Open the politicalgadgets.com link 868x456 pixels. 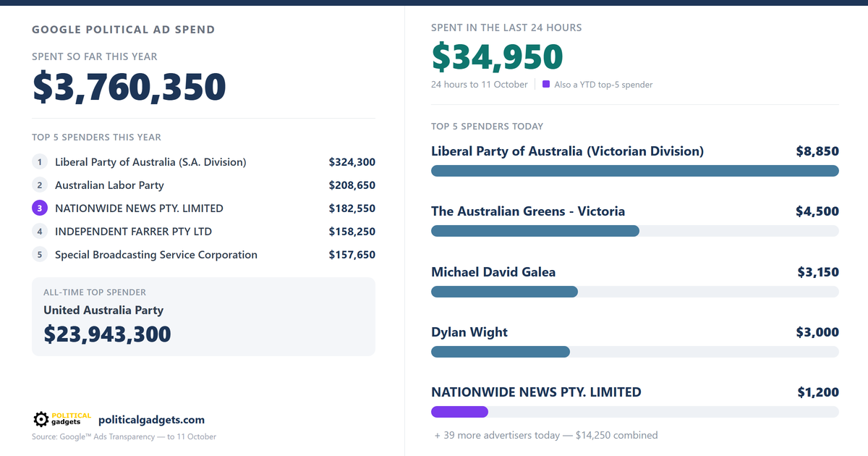pos(151,420)
